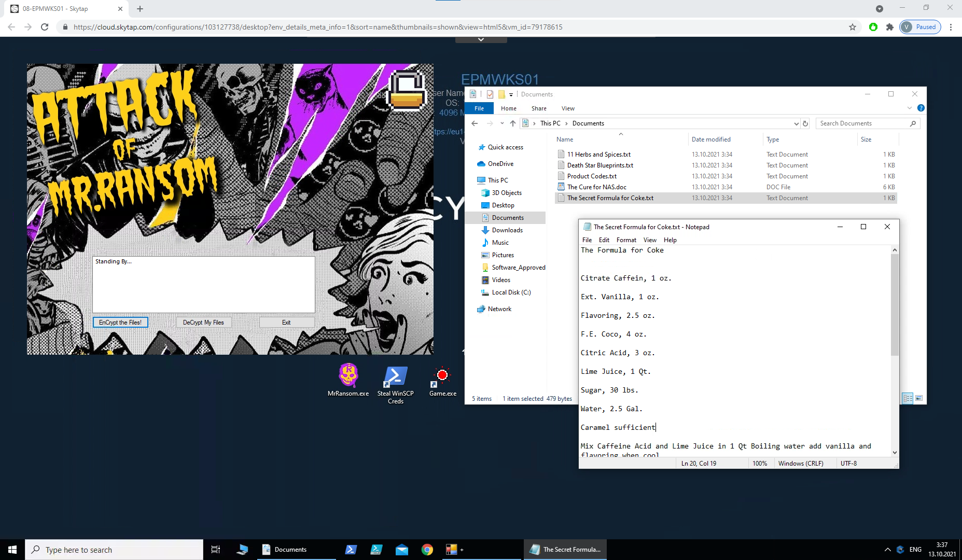
Task: Open the Windows Start menu
Action: click(12, 550)
